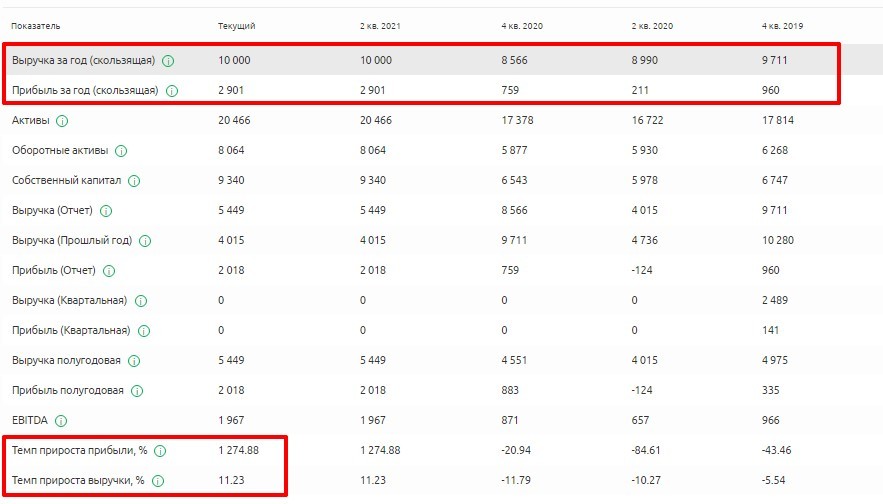Click info icon beside Оборотные активы

point(121,151)
